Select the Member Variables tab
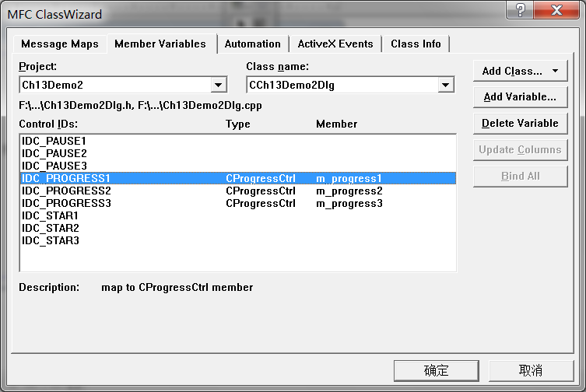The width and height of the screenshot is (586, 392). click(x=160, y=44)
